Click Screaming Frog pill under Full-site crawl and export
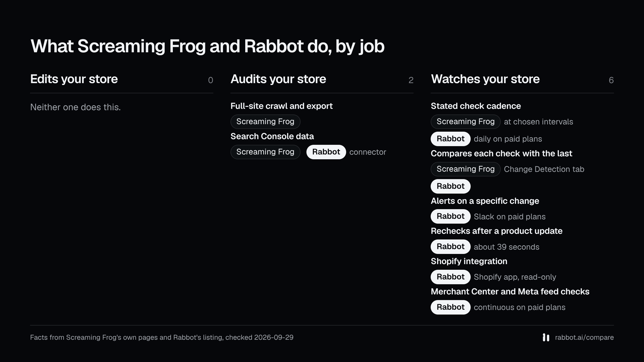This screenshot has height=362, width=644. pyautogui.click(x=265, y=122)
